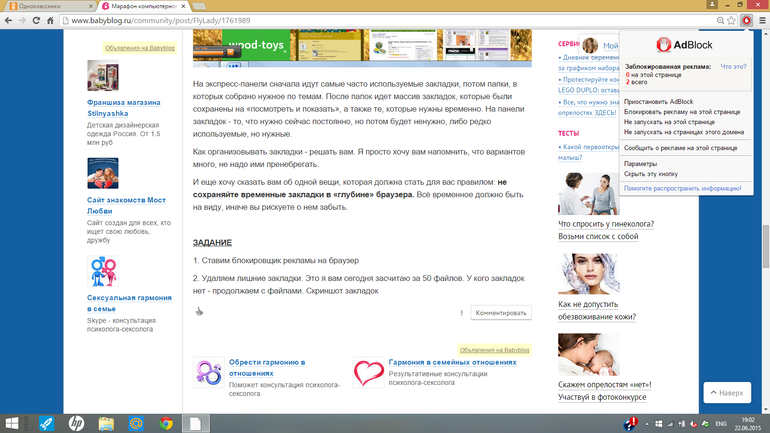Image resolution: width=770 pixels, height=433 pixels.
Task: Open Скажем опрелостям «нет»! link
Action: pos(605,384)
